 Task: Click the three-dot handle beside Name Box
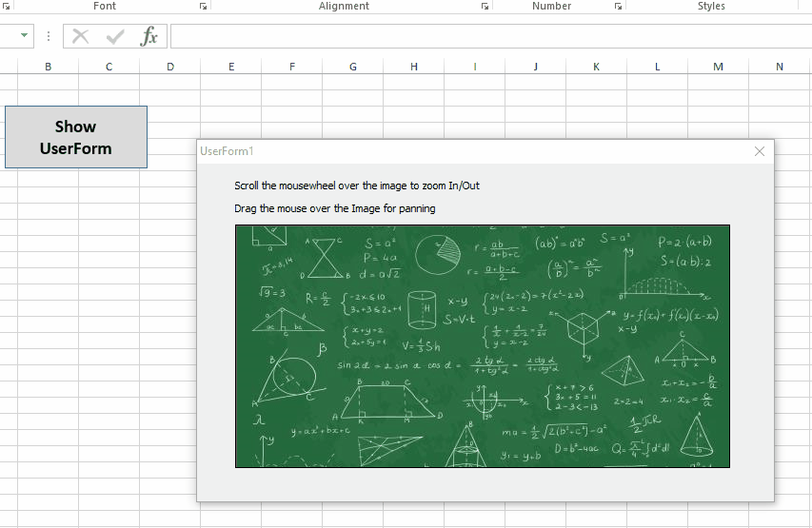(49, 36)
